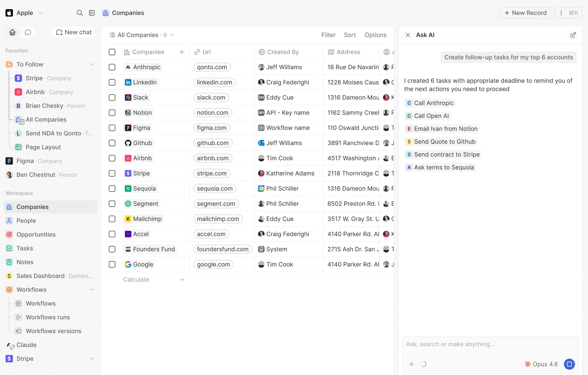Viewport: 588px width, 375px height.
Task: Click the Apple workspace logo
Action: 9,13
